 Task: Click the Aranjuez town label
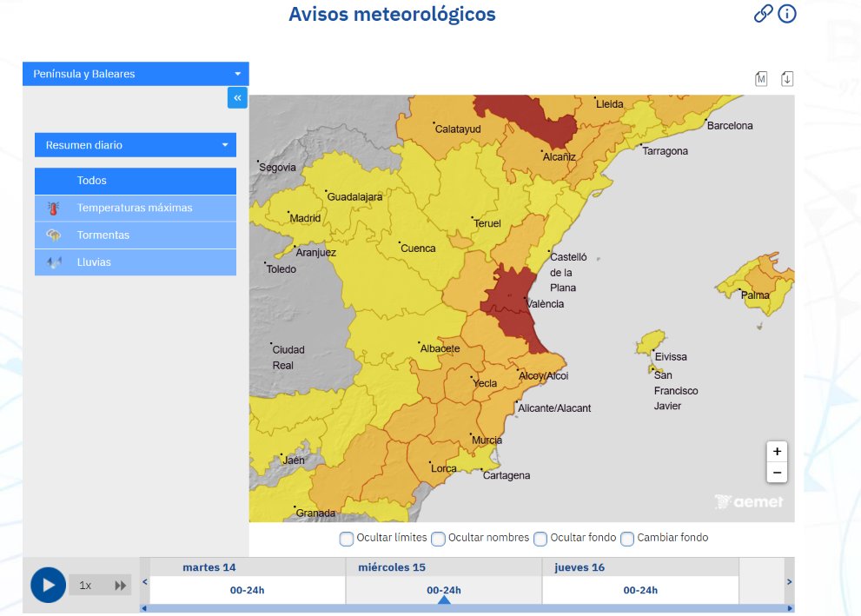[x=315, y=253]
